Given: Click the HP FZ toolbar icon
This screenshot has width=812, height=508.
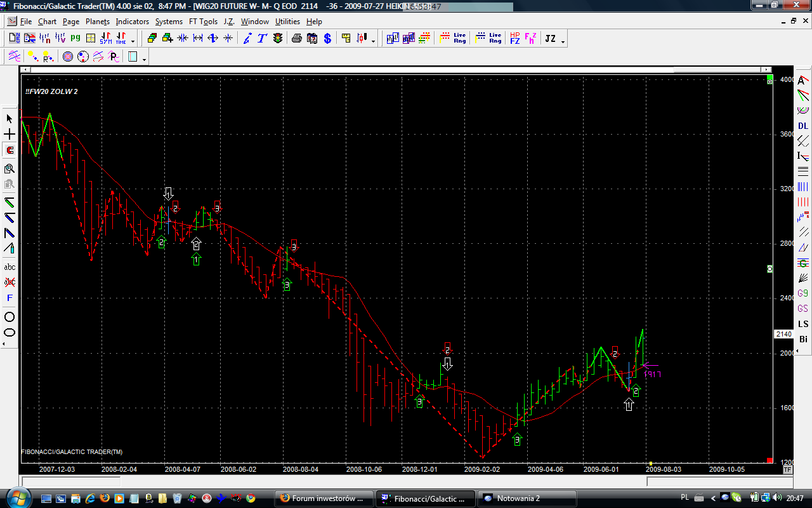Looking at the screenshot, I should coord(514,39).
